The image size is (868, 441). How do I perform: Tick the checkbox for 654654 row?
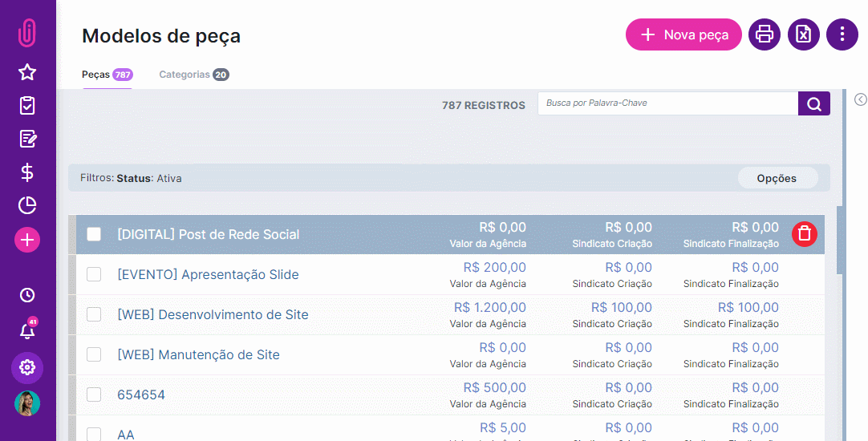coord(94,394)
